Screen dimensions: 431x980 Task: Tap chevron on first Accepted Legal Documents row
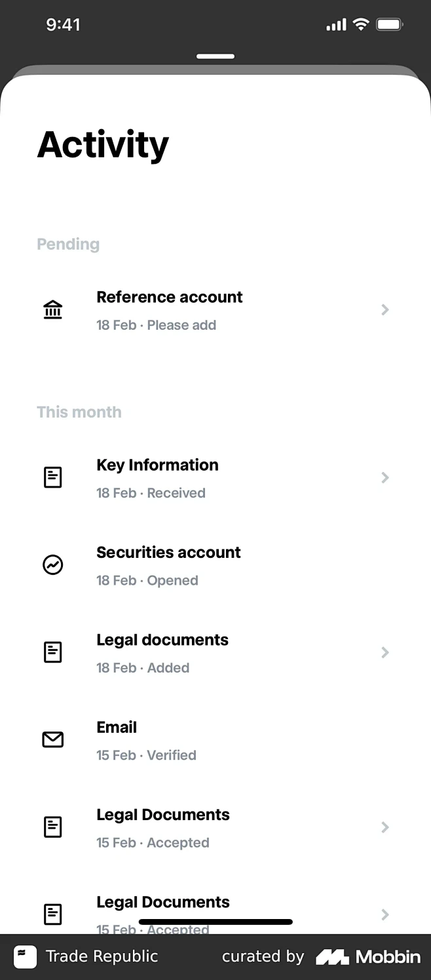385,827
